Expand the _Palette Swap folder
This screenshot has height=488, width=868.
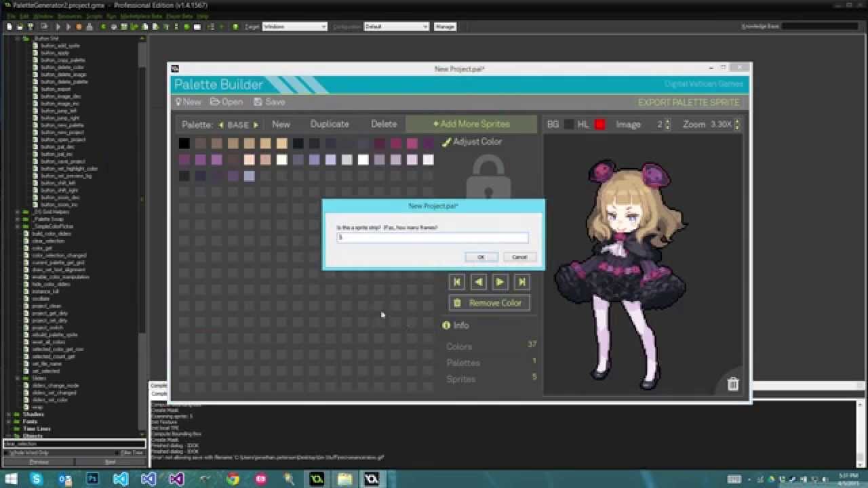[17, 219]
